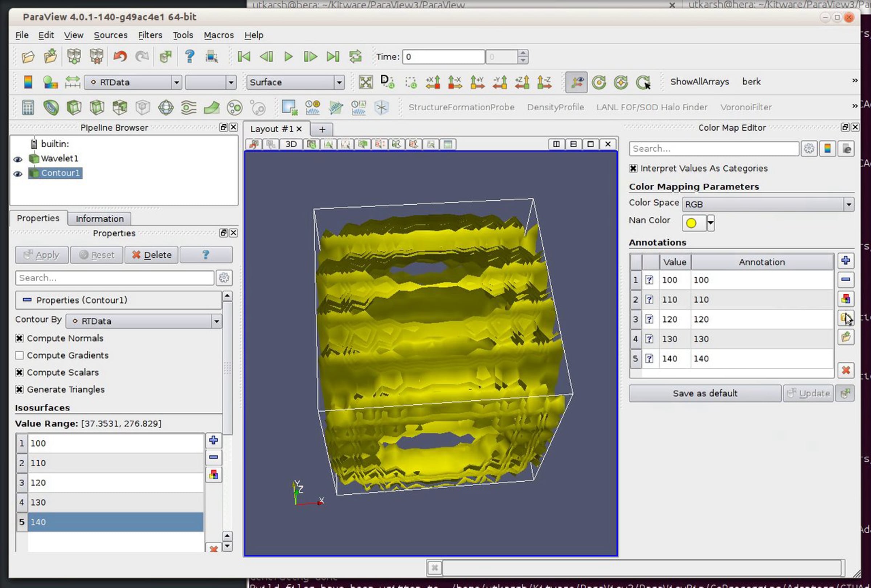Click the Reset camera icon

click(365, 82)
